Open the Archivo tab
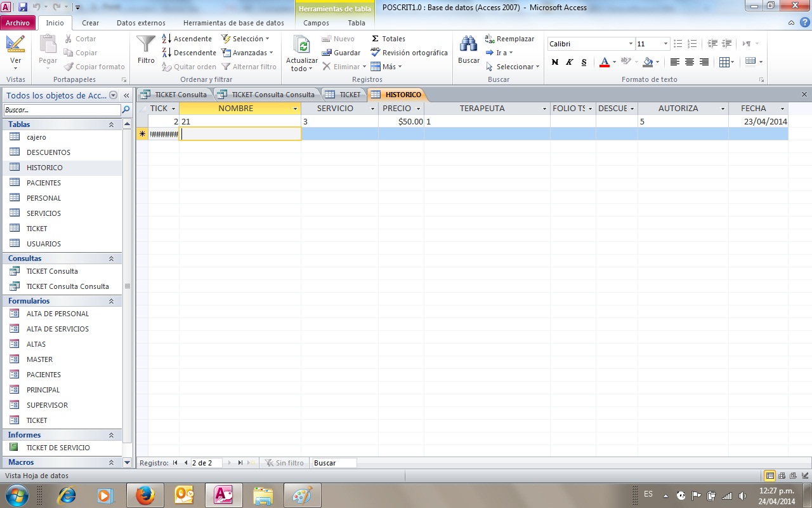The width and height of the screenshot is (812, 508). (x=18, y=23)
